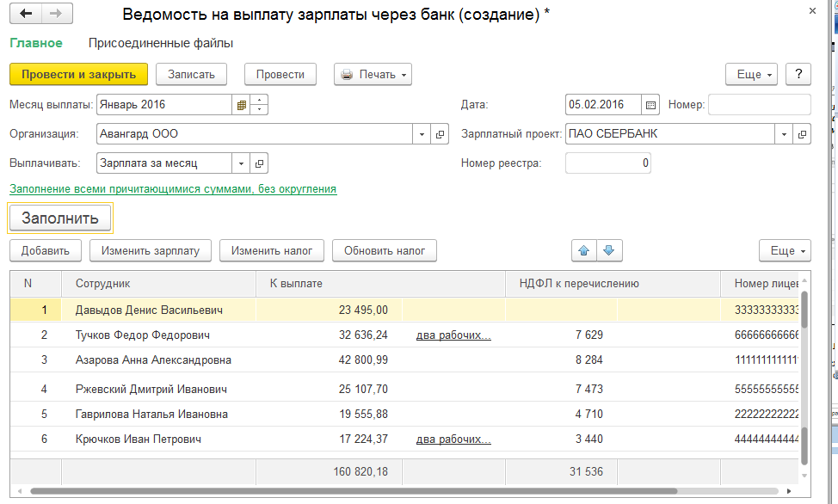Switch to Присоединенные файлы tab
The height and width of the screenshot is (504, 838).
pos(161,43)
